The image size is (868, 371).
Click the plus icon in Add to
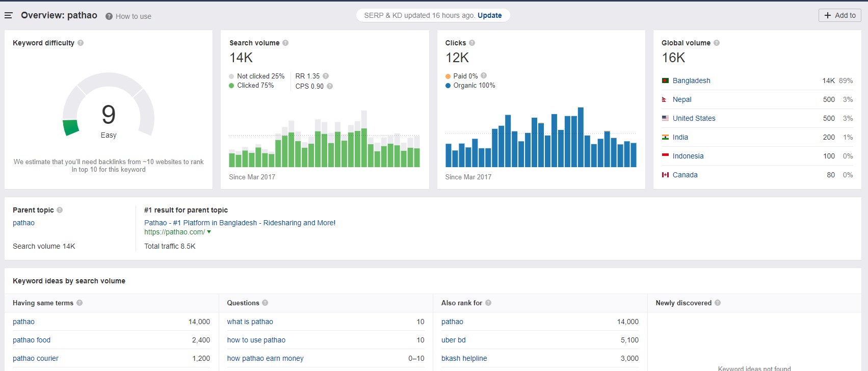point(828,15)
